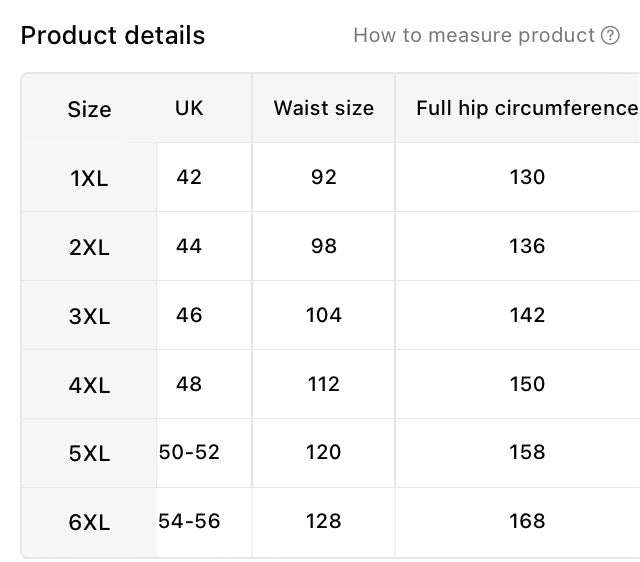Select the 4XL size row label
640x562 pixels.
[x=89, y=385]
